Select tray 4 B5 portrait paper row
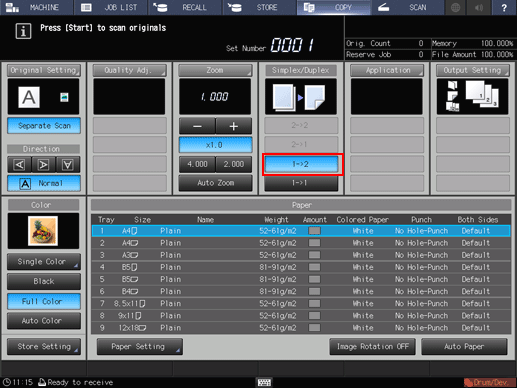 coord(301,267)
